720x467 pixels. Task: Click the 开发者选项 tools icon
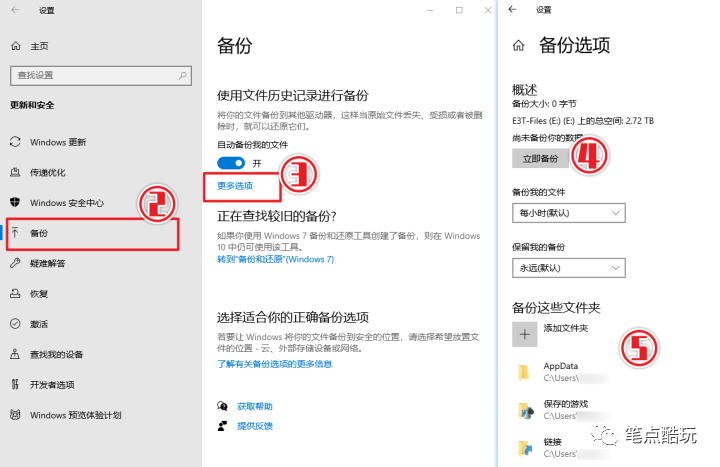[15, 384]
